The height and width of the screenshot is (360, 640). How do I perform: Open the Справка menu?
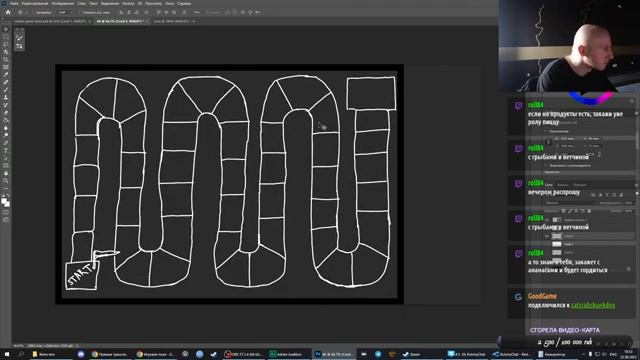[184, 3]
